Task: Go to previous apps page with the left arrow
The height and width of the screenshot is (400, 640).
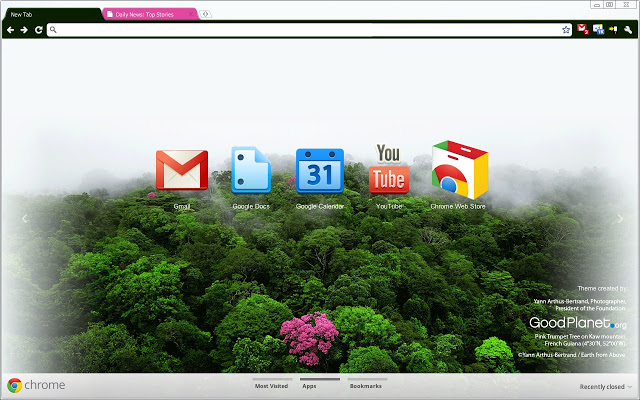Action: [x=25, y=219]
